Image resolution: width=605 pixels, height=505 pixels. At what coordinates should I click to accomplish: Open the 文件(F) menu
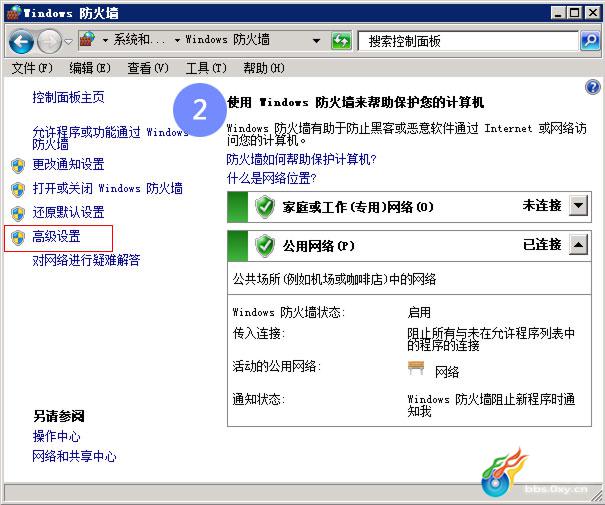click(32, 68)
